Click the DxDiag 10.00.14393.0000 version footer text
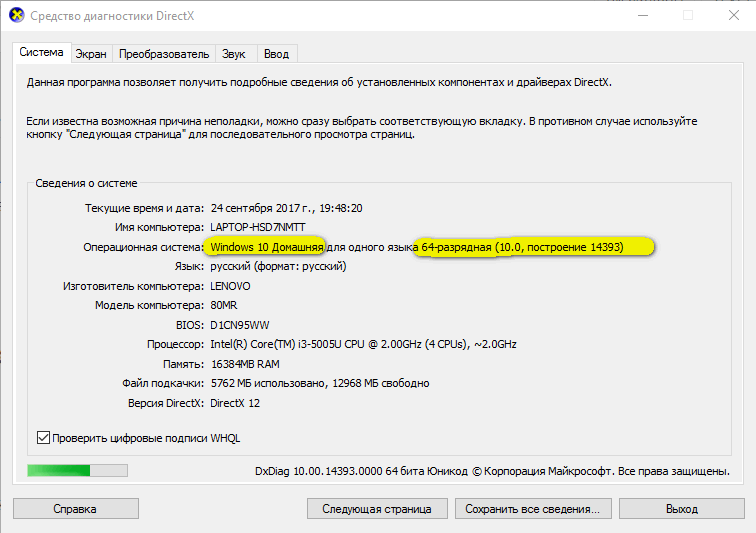Image resolution: width=756 pixels, height=533 pixels. [492, 471]
